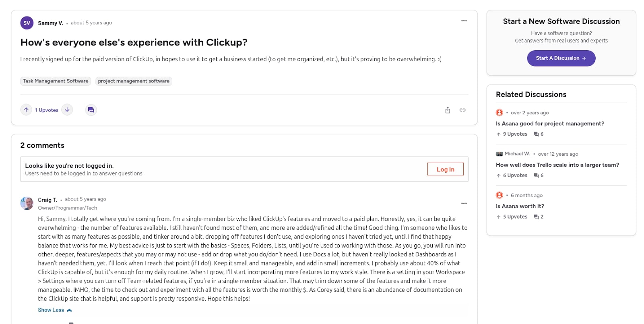Click Sammy V.'s profile avatar
644x324 pixels.
pyautogui.click(x=27, y=23)
